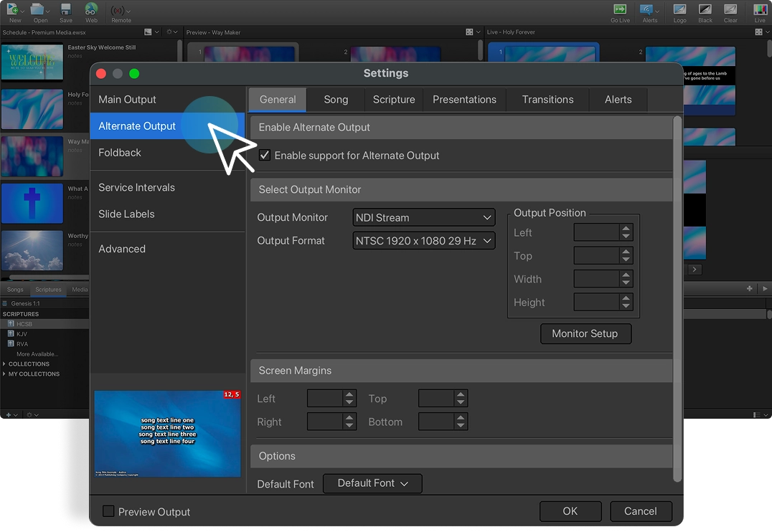Increment the Screen Margins Left stepper
Image resolution: width=772 pixels, height=532 pixels.
tap(349, 394)
